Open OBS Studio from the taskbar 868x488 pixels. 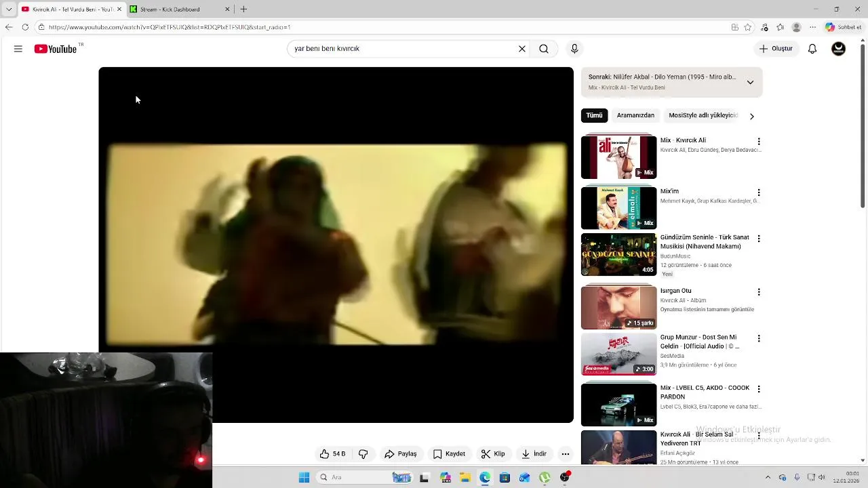pyautogui.click(x=565, y=478)
